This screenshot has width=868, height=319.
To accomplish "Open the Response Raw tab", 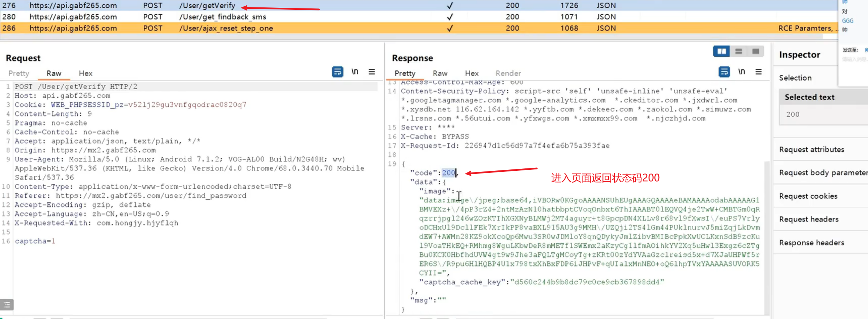I will pos(440,73).
